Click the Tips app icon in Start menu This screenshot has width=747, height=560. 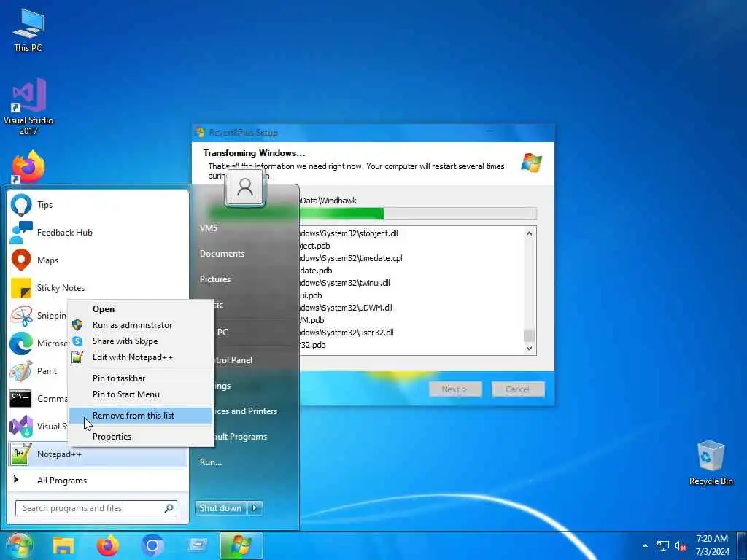[x=21, y=205]
